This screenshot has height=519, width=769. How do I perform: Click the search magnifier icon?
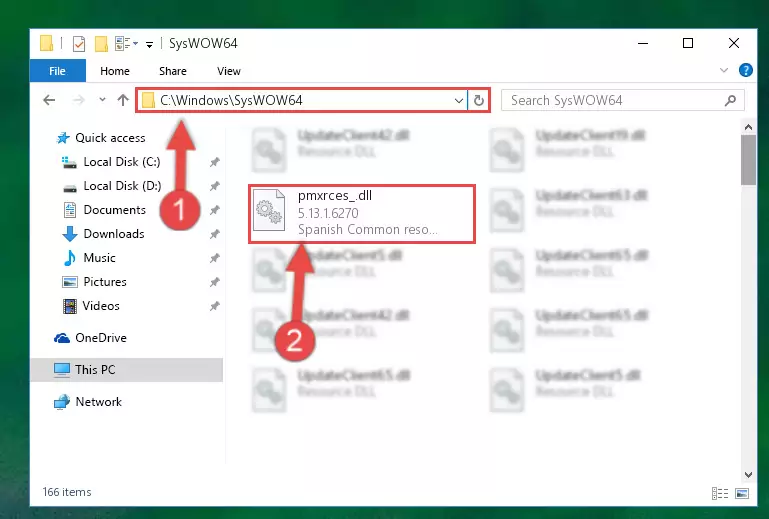pyautogui.click(x=730, y=101)
